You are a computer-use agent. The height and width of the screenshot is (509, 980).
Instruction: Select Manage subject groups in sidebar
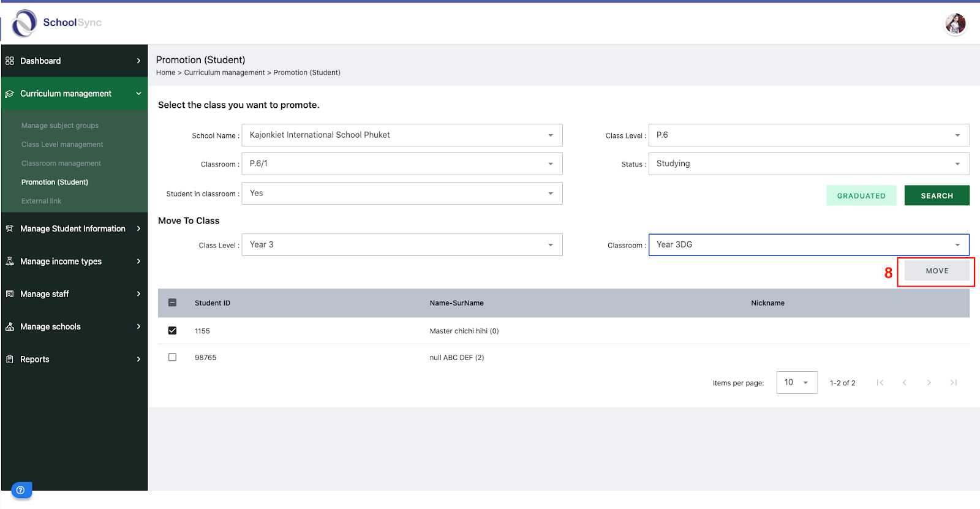tap(60, 126)
